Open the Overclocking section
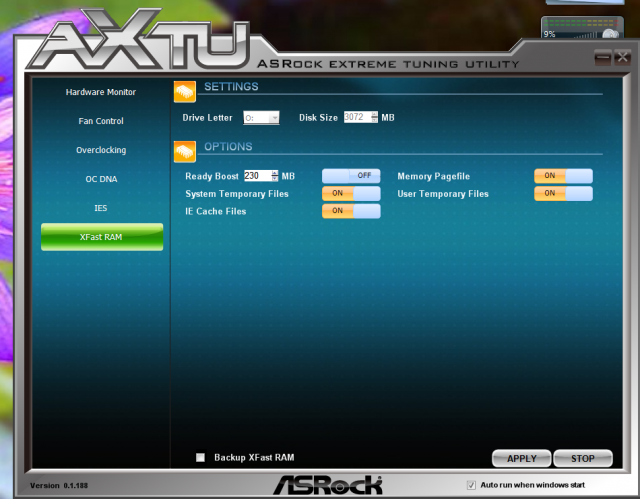Screen dimensions: 640x499 pyautogui.click(x=101, y=150)
